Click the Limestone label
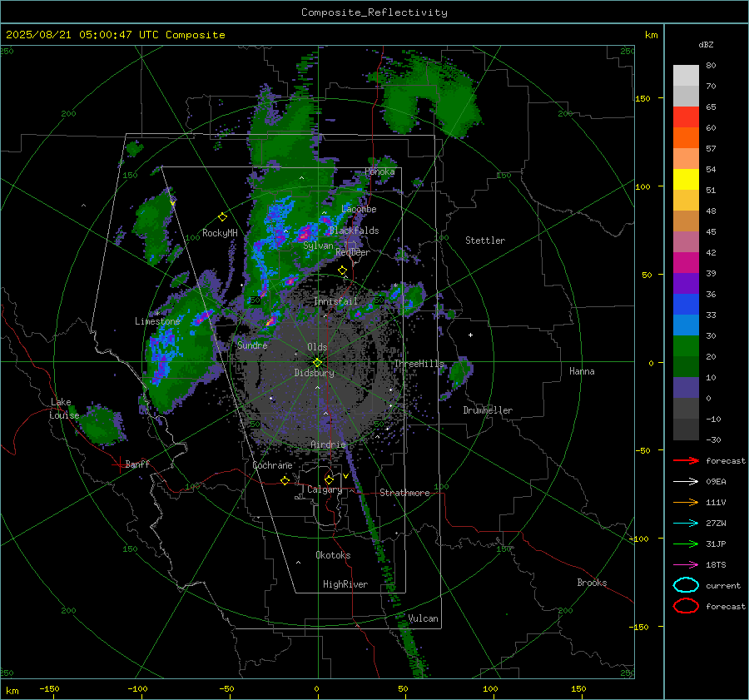 157,321
